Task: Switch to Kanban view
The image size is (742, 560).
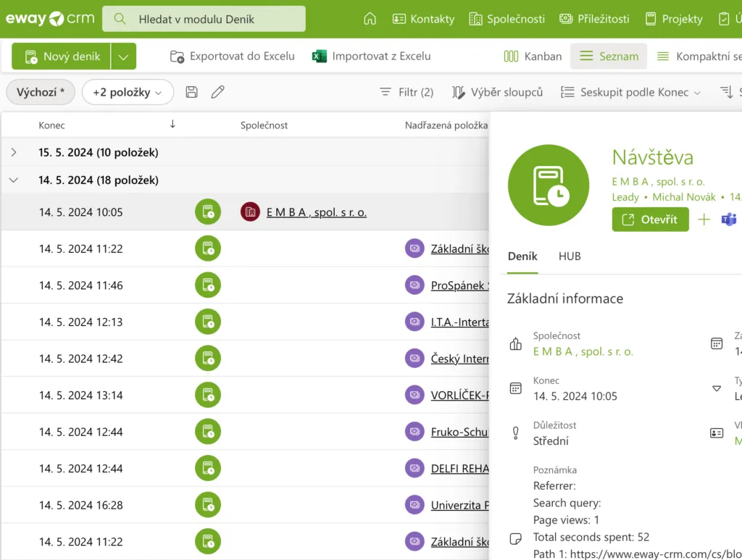Action: pyautogui.click(x=533, y=57)
